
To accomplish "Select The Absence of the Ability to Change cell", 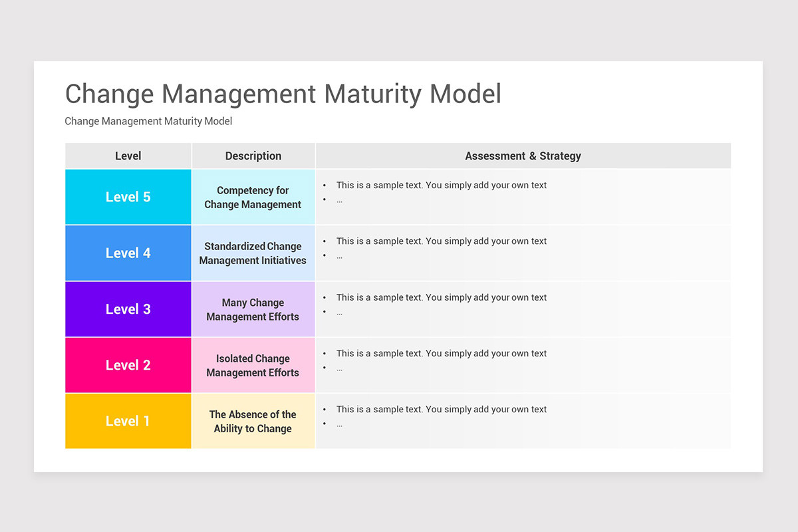I will [253, 421].
